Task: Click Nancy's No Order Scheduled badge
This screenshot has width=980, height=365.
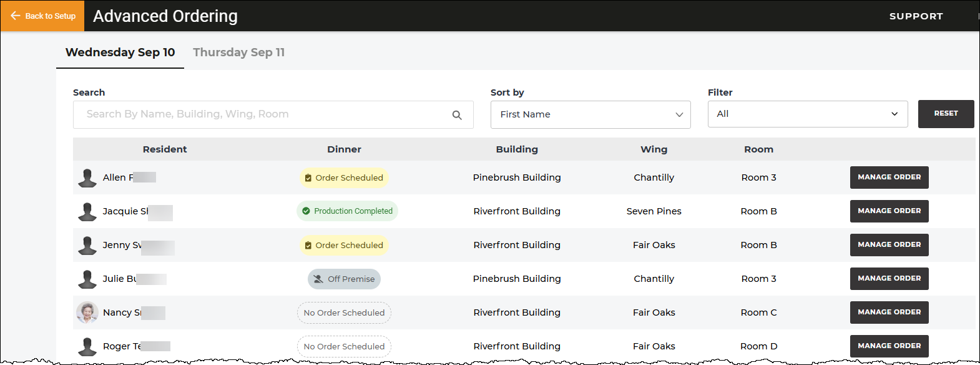Action: point(344,312)
